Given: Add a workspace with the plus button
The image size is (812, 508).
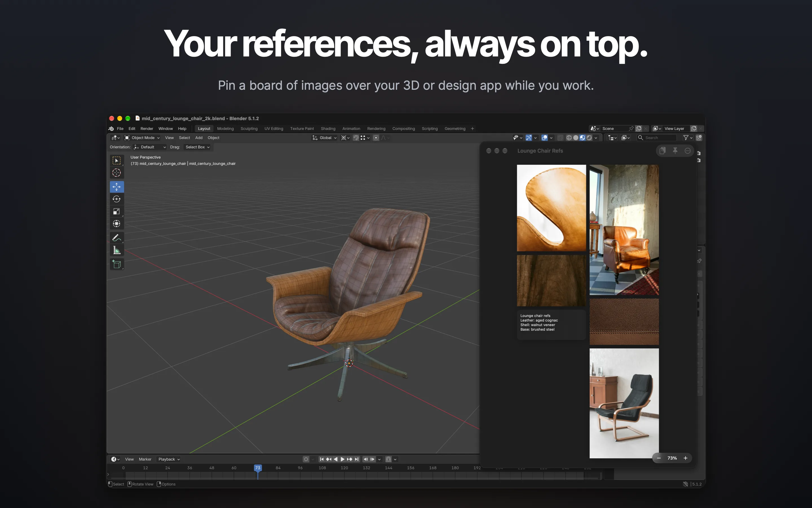Looking at the screenshot, I should coord(473,129).
